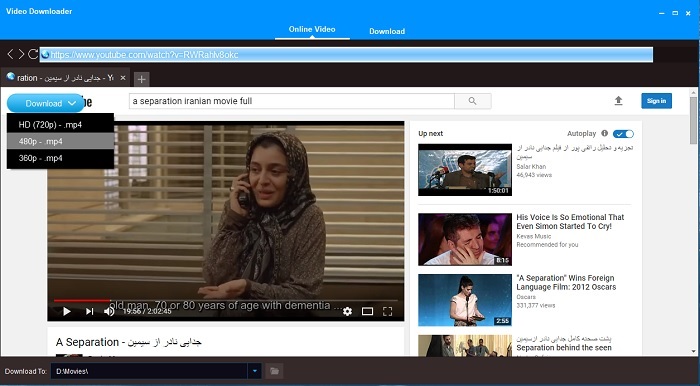Click the globe icon in address bar

tap(45, 54)
